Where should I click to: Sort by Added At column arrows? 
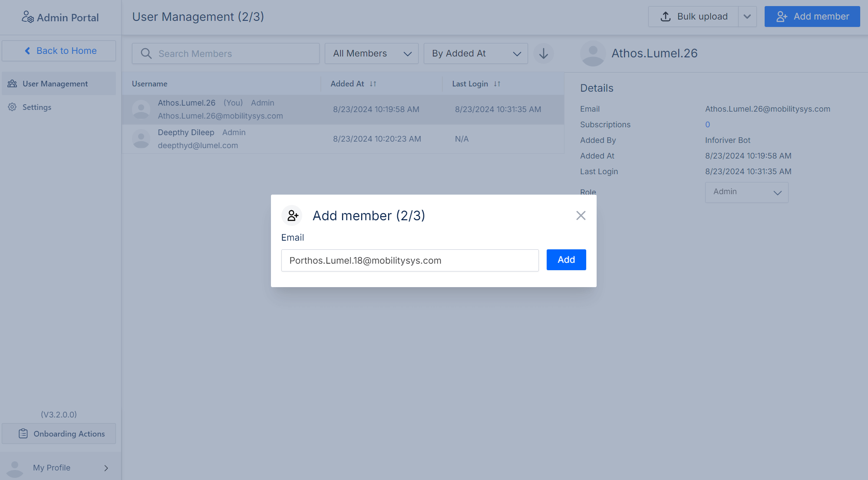point(373,84)
